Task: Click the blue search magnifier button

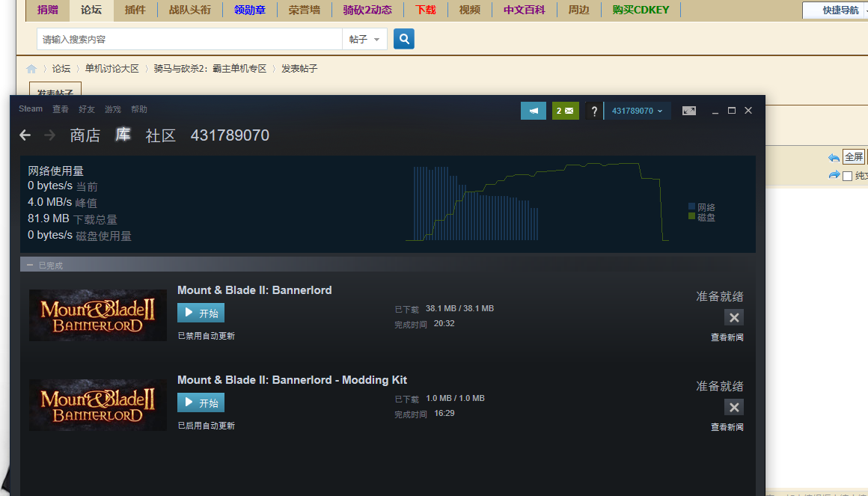Action: click(x=403, y=39)
